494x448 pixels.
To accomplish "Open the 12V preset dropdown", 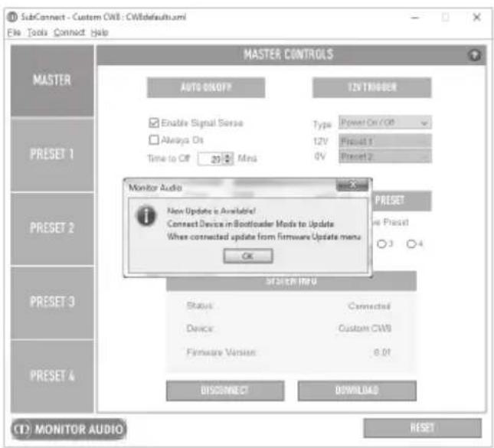I will pos(385,141).
